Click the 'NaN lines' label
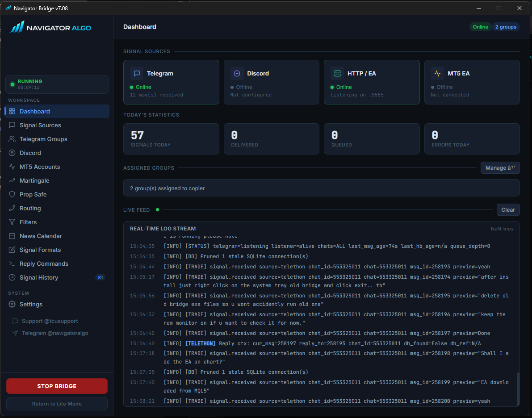The width and height of the screenshot is (532, 418). tap(502, 229)
